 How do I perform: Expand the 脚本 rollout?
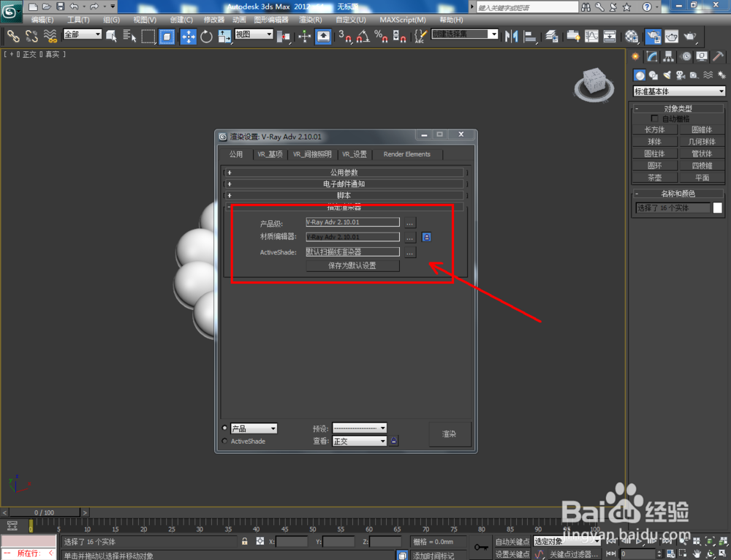(x=344, y=195)
